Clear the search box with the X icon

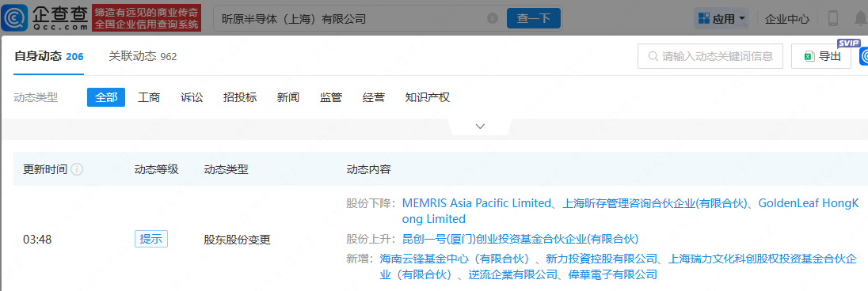[492, 18]
